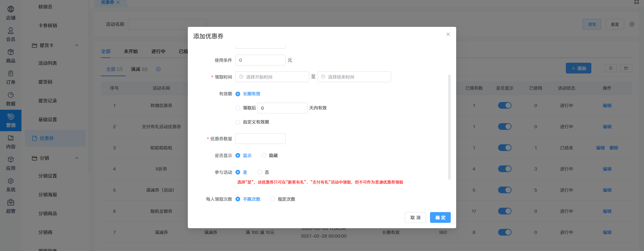Click the column layout icon button
This screenshot has height=251, width=644.
611,68
